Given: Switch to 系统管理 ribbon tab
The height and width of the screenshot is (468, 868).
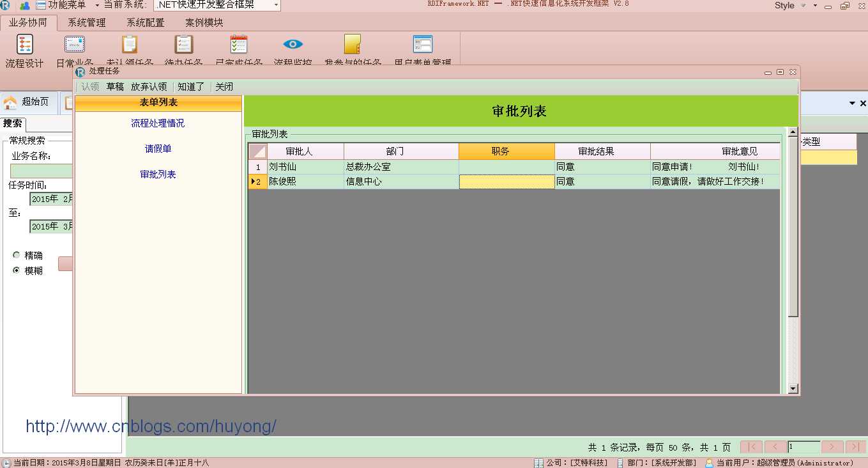Looking at the screenshot, I should tap(87, 22).
